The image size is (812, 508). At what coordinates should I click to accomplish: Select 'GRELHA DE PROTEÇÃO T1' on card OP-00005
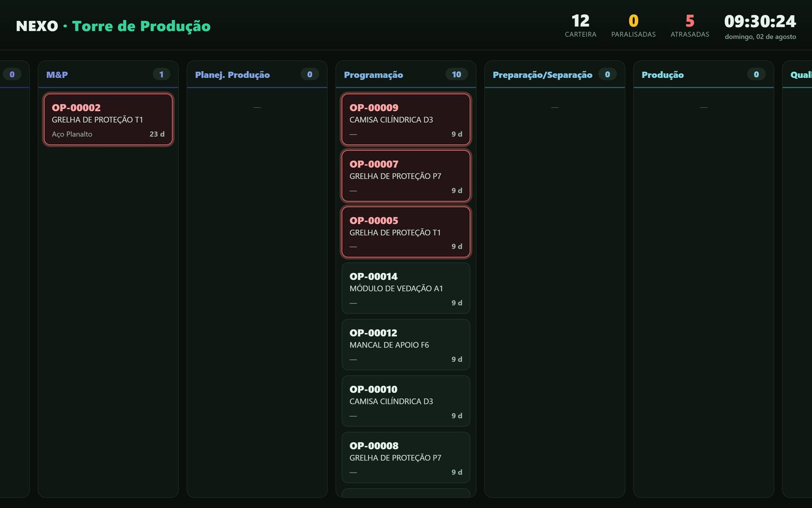[x=395, y=233]
